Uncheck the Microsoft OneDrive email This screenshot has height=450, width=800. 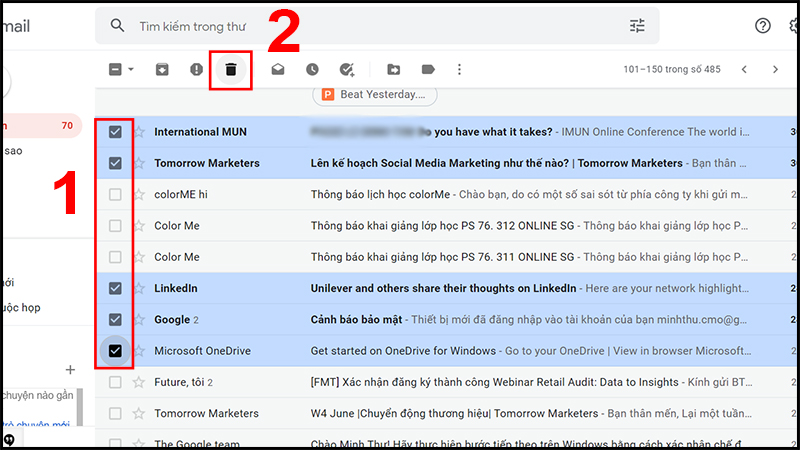115,351
